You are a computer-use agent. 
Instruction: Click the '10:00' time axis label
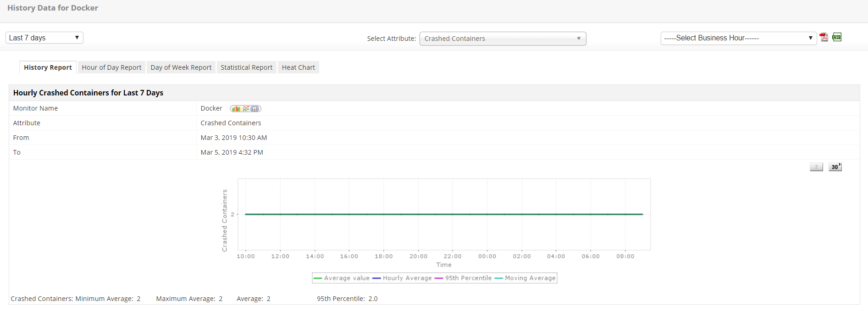pyautogui.click(x=245, y=256)
